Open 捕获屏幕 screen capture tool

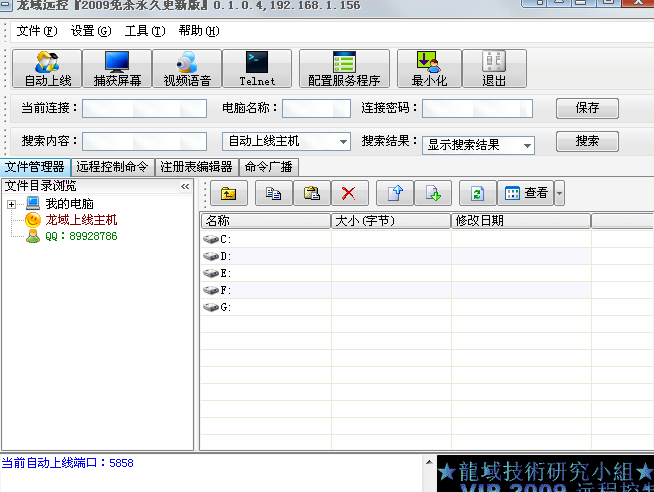[x=117, y=69]
